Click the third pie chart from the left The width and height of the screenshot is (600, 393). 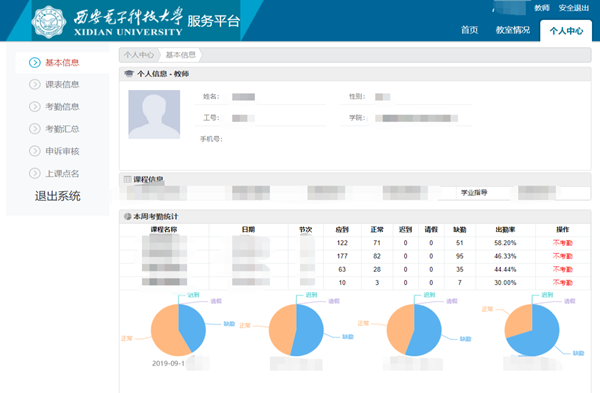[414, 330]
